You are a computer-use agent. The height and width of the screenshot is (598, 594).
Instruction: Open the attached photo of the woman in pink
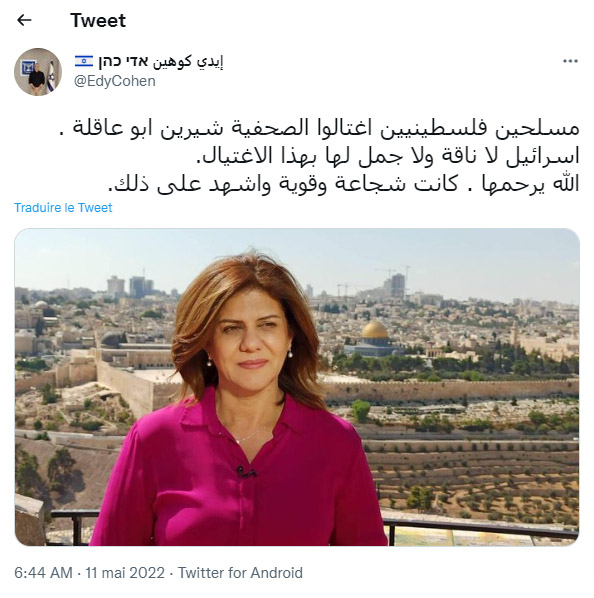pos(297,387)
